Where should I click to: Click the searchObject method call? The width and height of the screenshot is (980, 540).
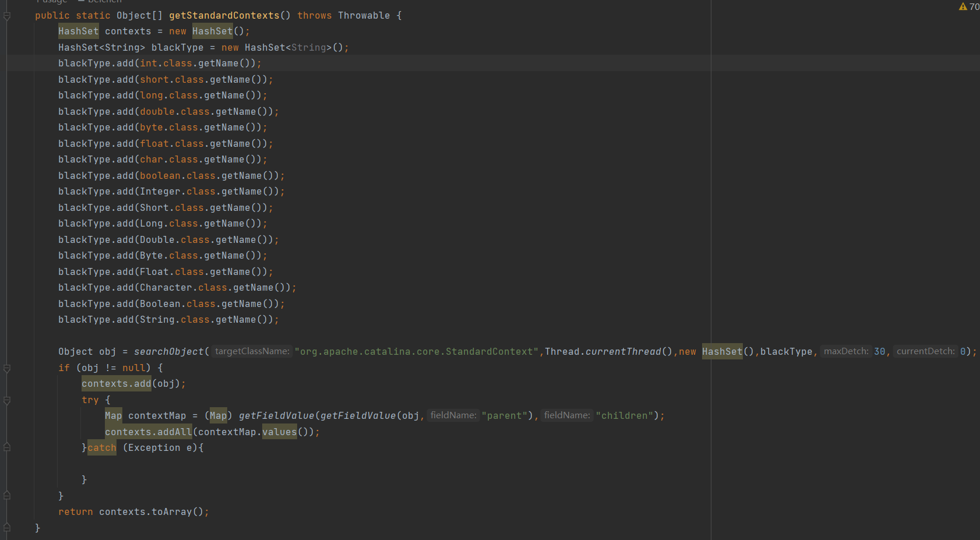[169, 352]
